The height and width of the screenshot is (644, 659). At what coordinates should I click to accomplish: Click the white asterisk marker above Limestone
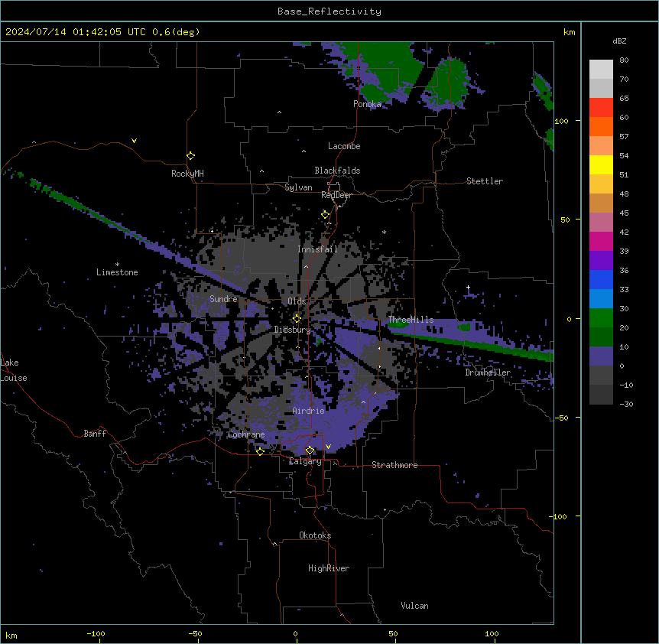117,265
